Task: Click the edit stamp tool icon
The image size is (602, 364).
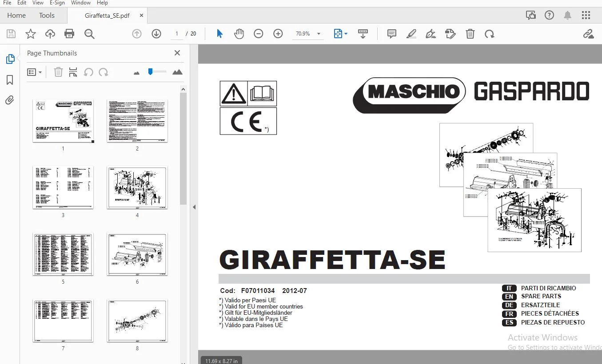Action: (x=450, y=34)
